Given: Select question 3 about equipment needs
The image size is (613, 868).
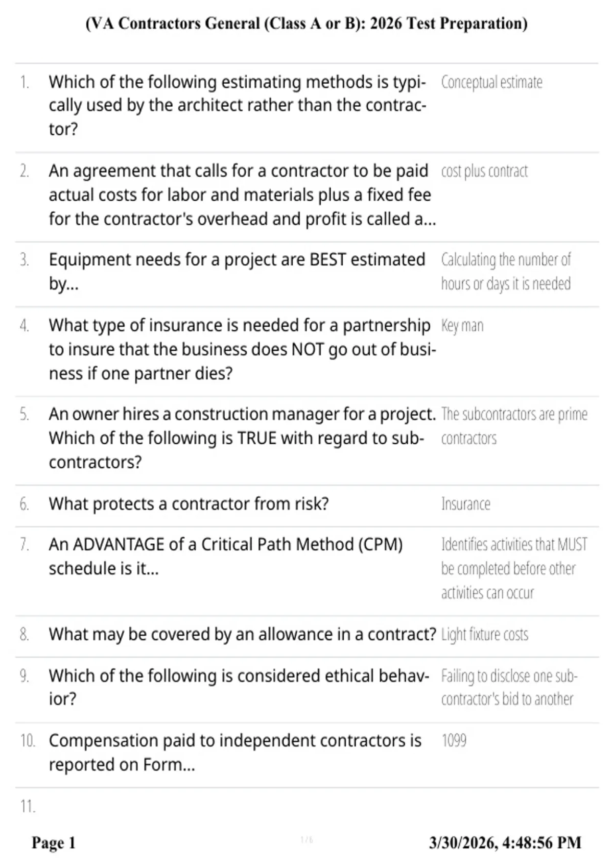Looking at the screenshot, I should (237, 271).
